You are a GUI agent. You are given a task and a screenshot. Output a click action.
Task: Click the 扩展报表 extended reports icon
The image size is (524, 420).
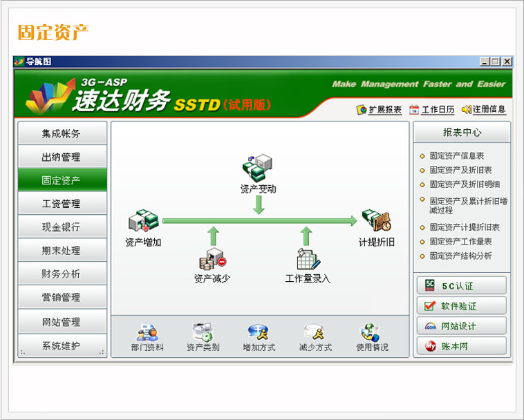[362, 110]
